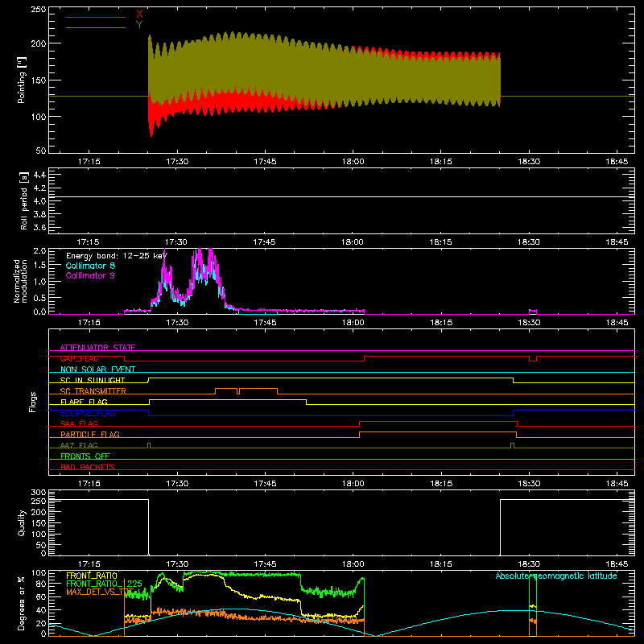Click the SC_IN_SUNLIGHT flag label

93,380
